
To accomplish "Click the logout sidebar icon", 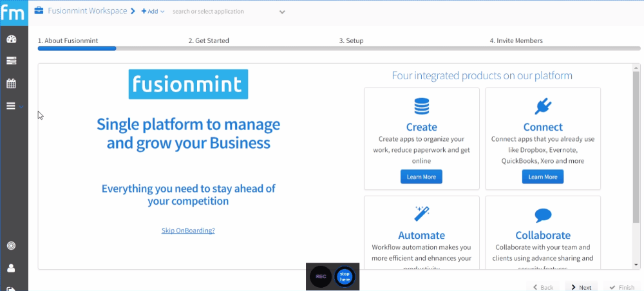I will pyautogui.click(x=12, y=288).
